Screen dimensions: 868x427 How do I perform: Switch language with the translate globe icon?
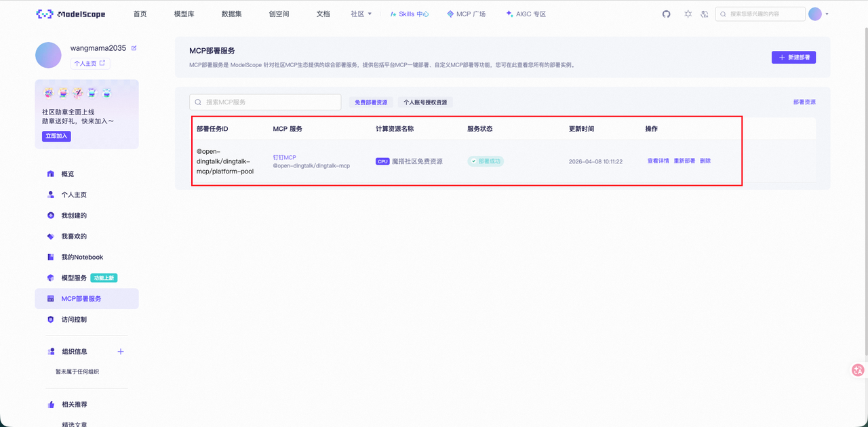(x=705, y=14)
